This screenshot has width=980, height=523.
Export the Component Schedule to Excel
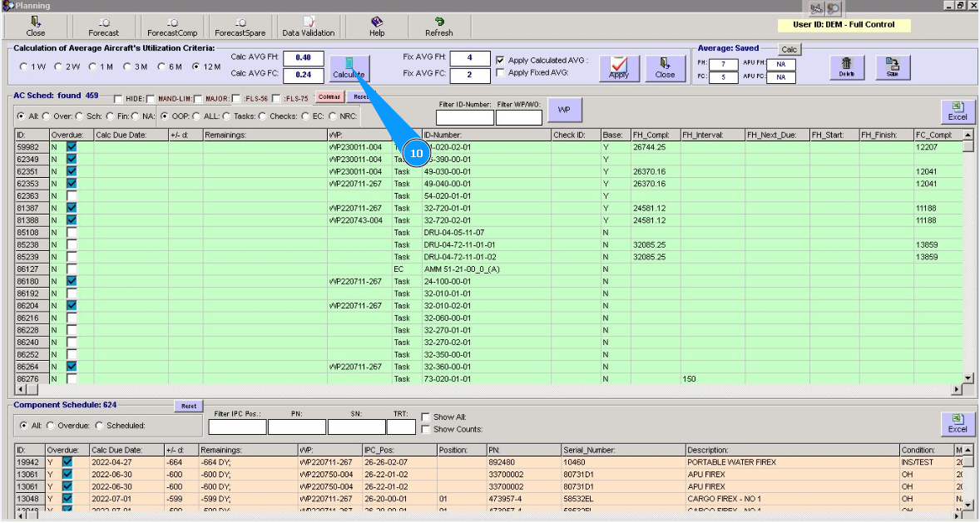[957, 424]
